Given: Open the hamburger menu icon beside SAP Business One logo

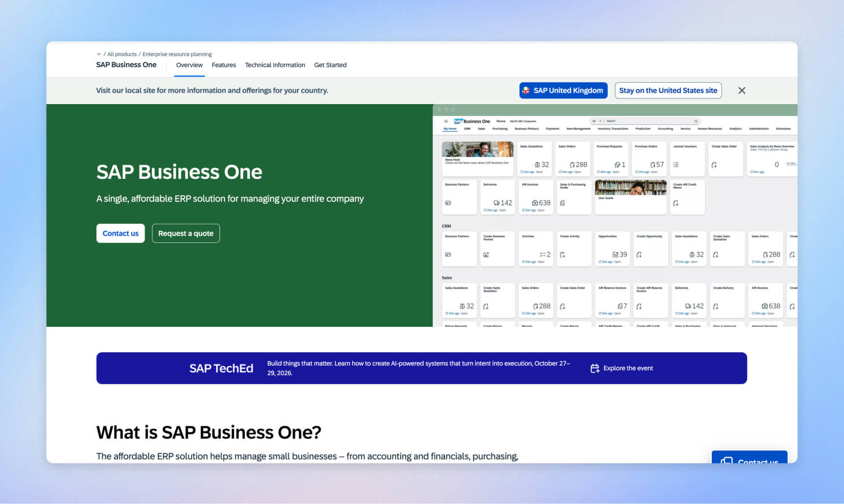Looking at the screenshot, I should coord(446,121).
